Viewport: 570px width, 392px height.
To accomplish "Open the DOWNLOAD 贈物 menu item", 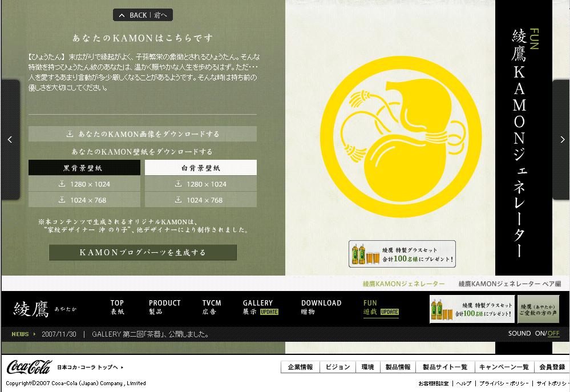I will click(321, 308).
